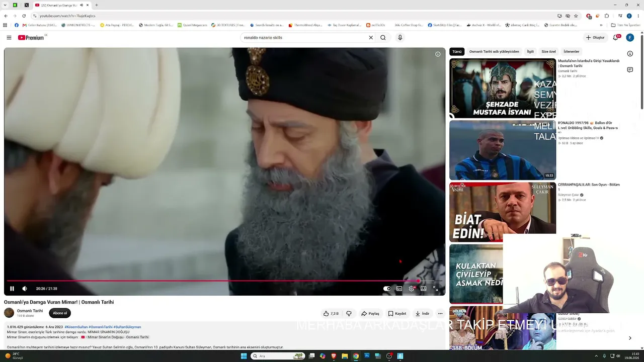This screenshot has height=362, width=644.
Task: Expand the side panel arrow near Güldür Güldür
Action: 630,338
